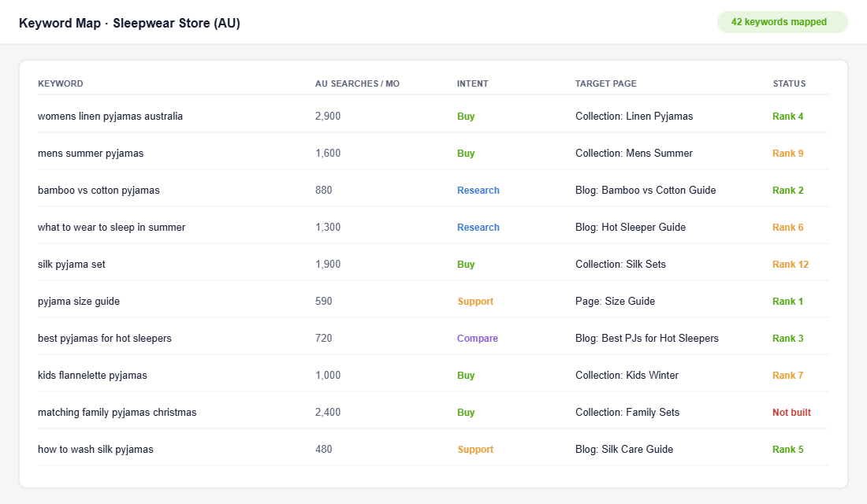
Task: Click the KEYWORD column header
Action: (60, 83)
